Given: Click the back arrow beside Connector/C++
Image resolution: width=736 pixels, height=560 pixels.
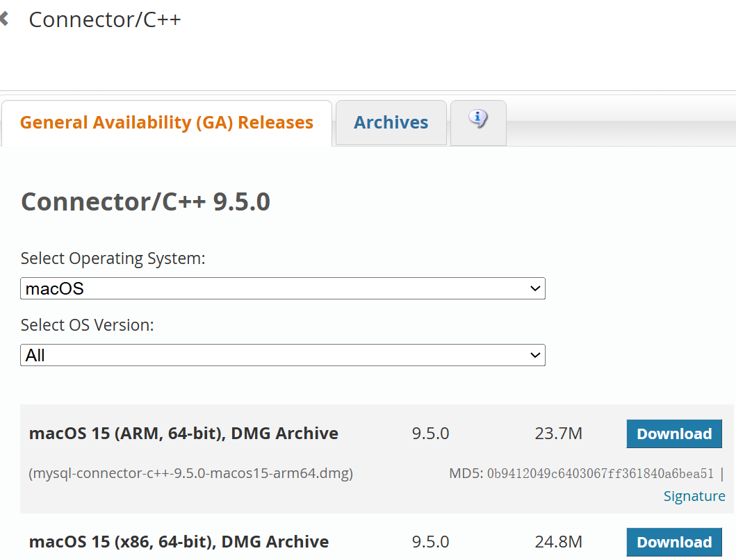Looking at the screenshot, I should 6,18.
